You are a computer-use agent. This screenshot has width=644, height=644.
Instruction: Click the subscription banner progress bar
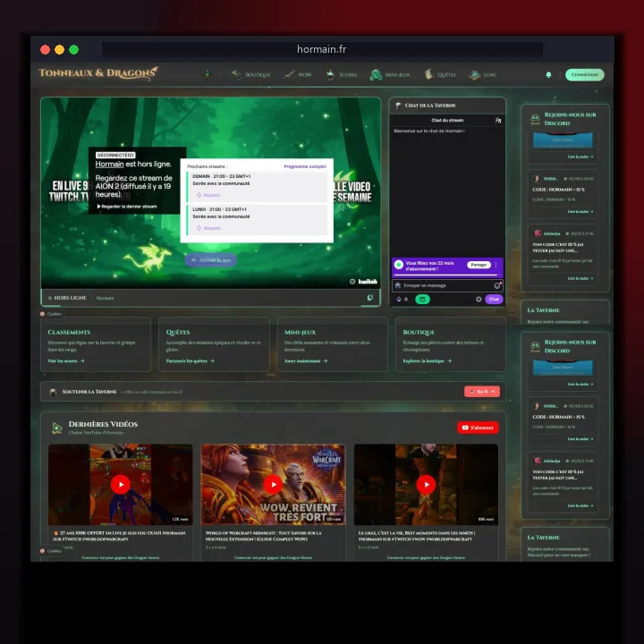click(446, 275)
